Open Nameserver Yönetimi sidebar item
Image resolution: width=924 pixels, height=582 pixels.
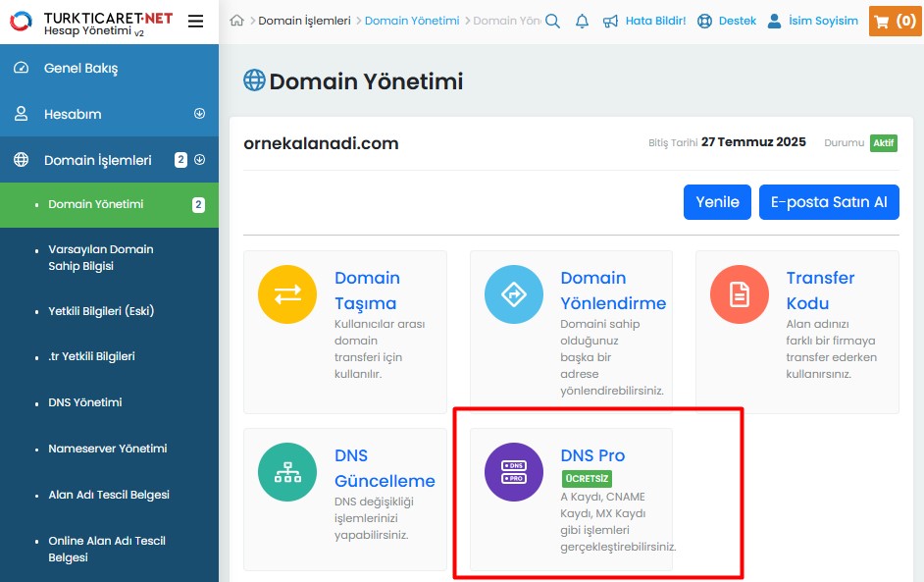108,449
